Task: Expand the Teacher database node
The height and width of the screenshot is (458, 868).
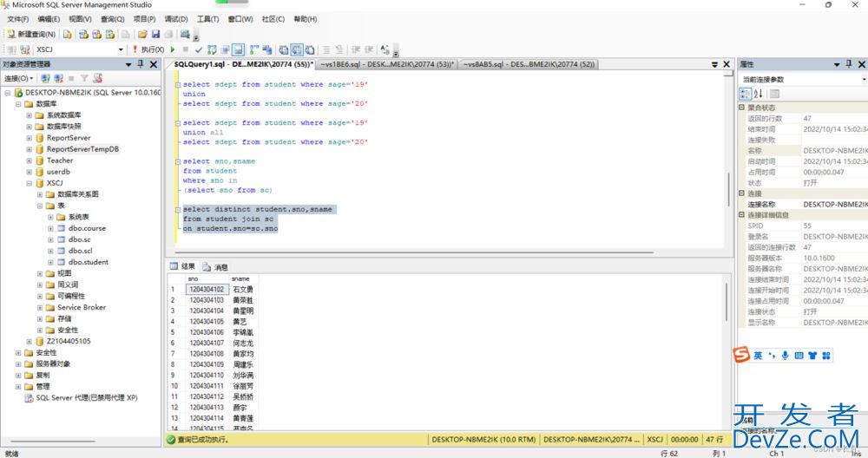Action: [x=29, y=160]
